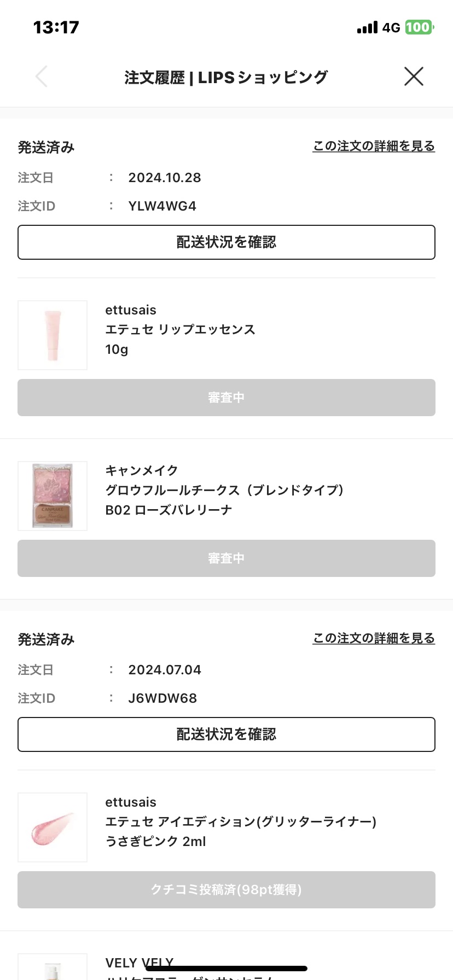Check delivery status for order J6WDW68

226,734
